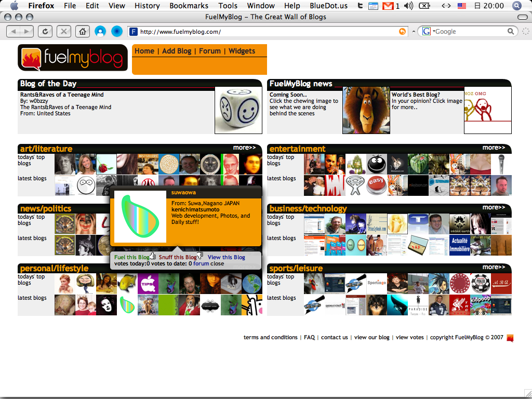Screen dimensions: 532x399
Task: Click the small flame icon in footer
Action: 510,338
